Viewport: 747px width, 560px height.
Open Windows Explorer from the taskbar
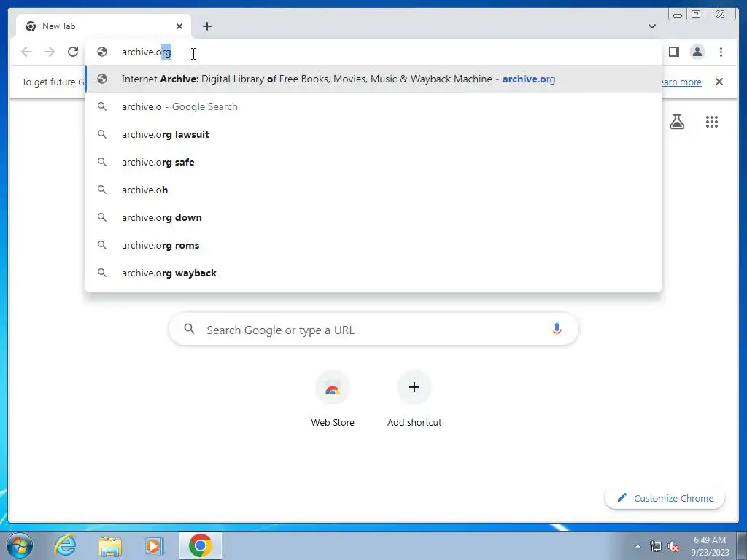[x=109, y=545]
